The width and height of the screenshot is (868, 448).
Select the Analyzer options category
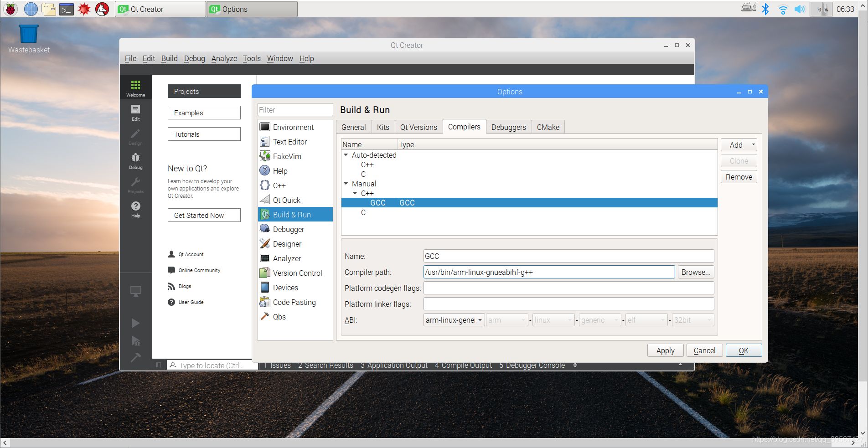point(295,258)
